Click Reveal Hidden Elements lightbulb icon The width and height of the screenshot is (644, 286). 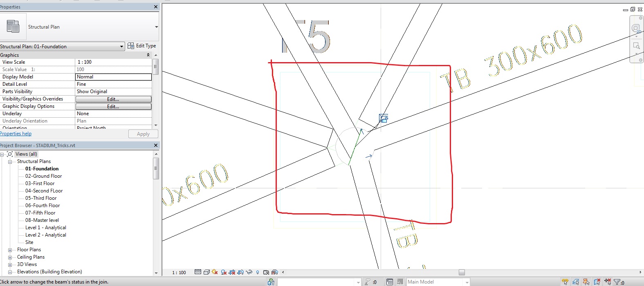point(258,272)
